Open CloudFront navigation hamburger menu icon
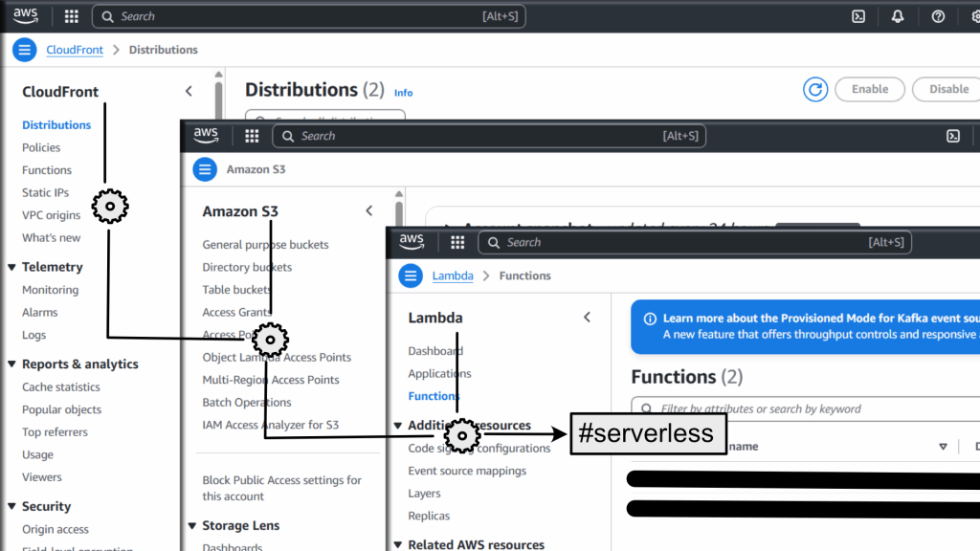980x551 pixels. tap(24, 49)
